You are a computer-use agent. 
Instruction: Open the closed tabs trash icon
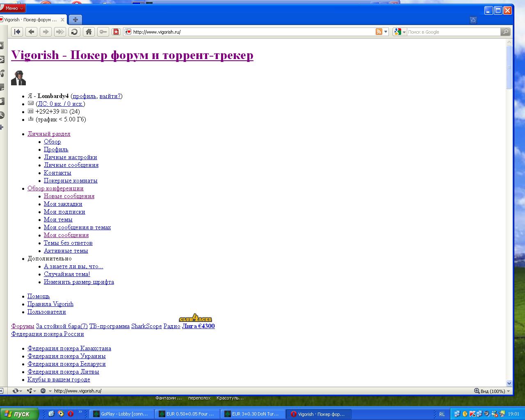(x=473, y=20)
